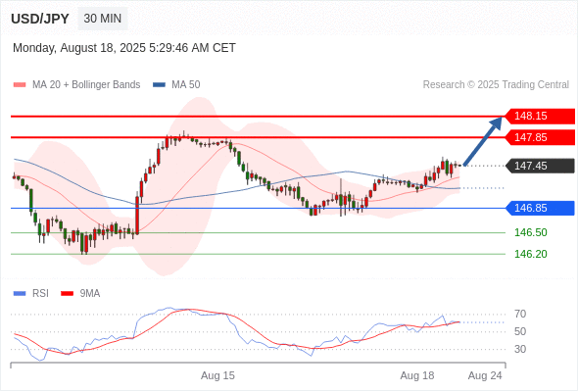The width and height of the screenshot is (578, 392).
Task: Select the 30 MIN timeframe badge
Action: point(103,19)
